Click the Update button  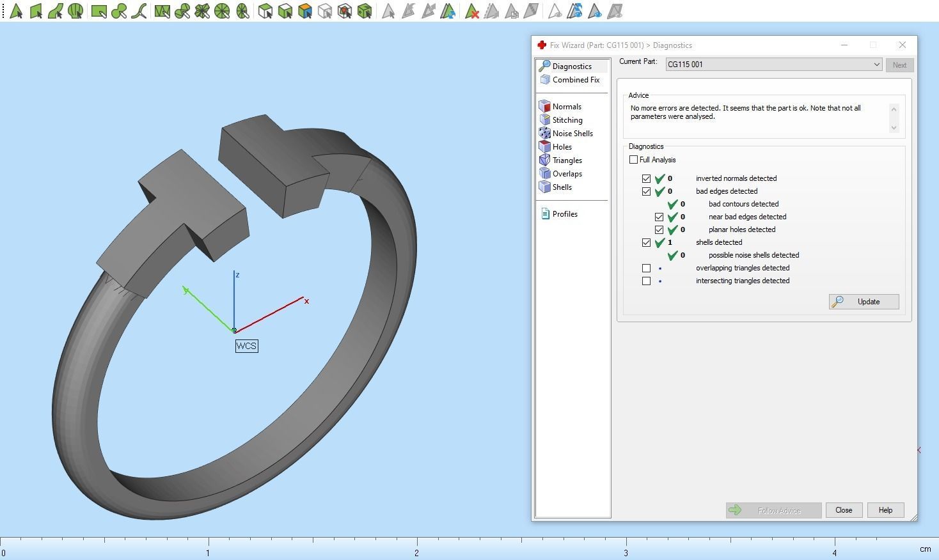[864, 302]
